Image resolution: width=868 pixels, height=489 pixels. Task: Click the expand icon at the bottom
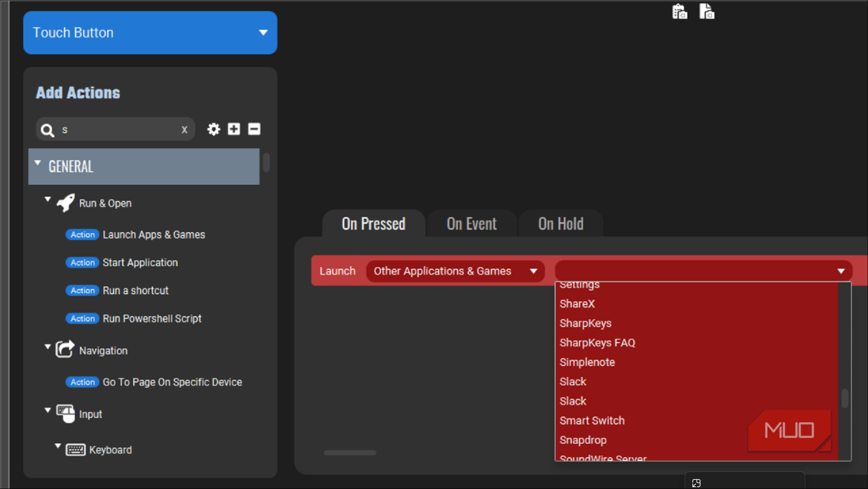coord(697,483)
